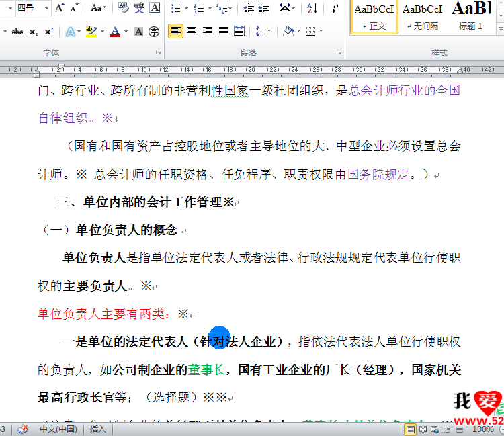Click the right indent marker on ruler
Viewport: 504px width, 436px height.
coord(460,71)
